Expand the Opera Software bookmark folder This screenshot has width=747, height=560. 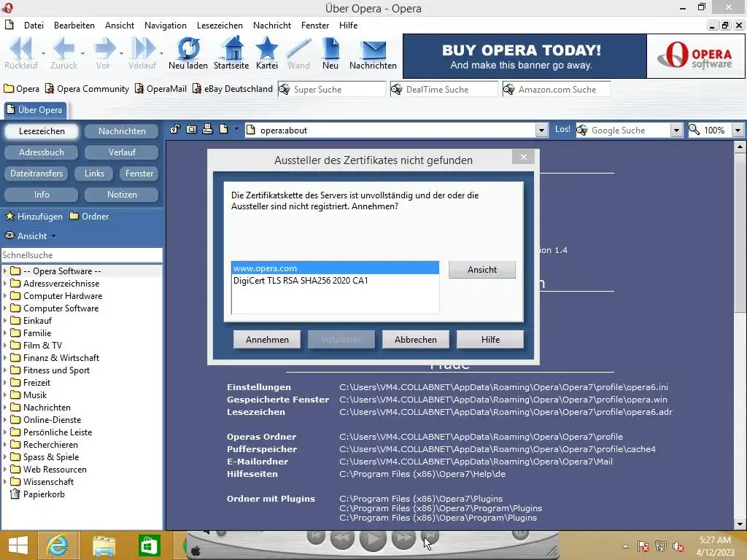coord(5,271)
